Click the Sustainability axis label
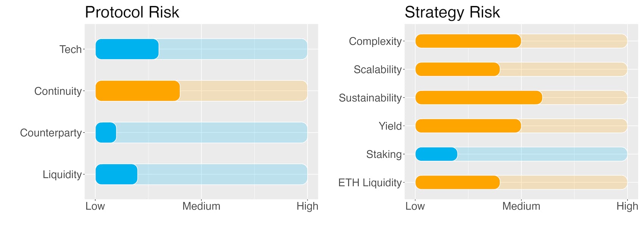This screenshot has height=232, width=644. 370,98
